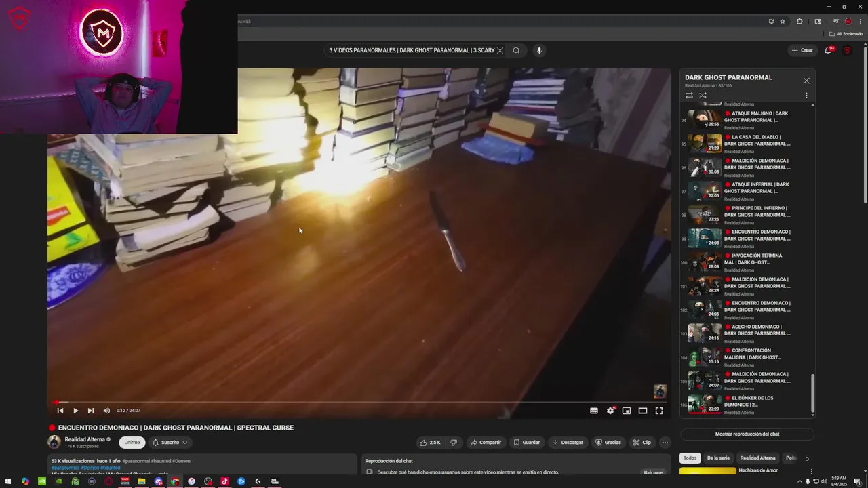
Task: Click taskbar volume speaker icon
Action: 824,481
